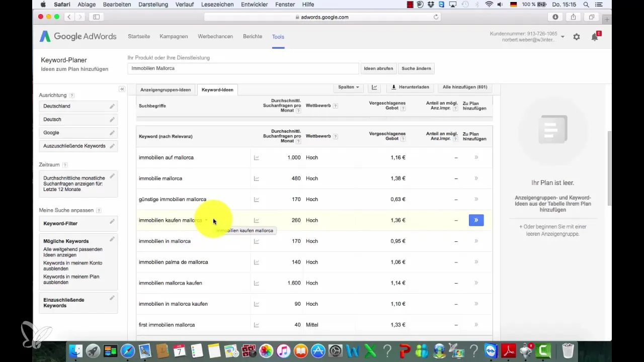Add immobilie mallorca keyword to plan
Image resolution: width=644 pixels, height=362 pixels.
[x=476, y=178]
